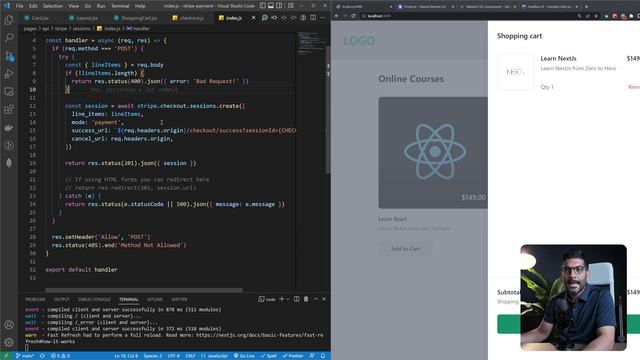Screen dimensions: 640x360
Task: Select the Problems panel tab
Action: click(x=35, y=300)
